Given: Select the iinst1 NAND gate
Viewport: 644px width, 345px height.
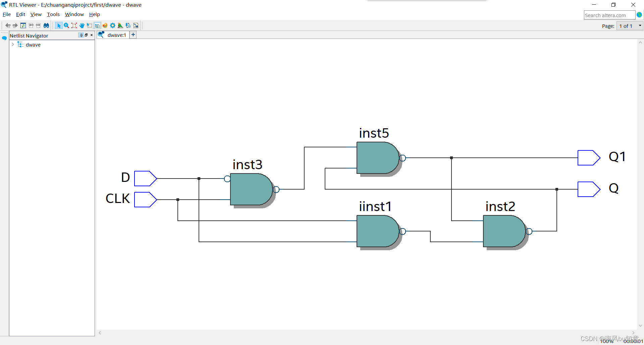Looking at the screenshot, I should click(x=378, y=231).
